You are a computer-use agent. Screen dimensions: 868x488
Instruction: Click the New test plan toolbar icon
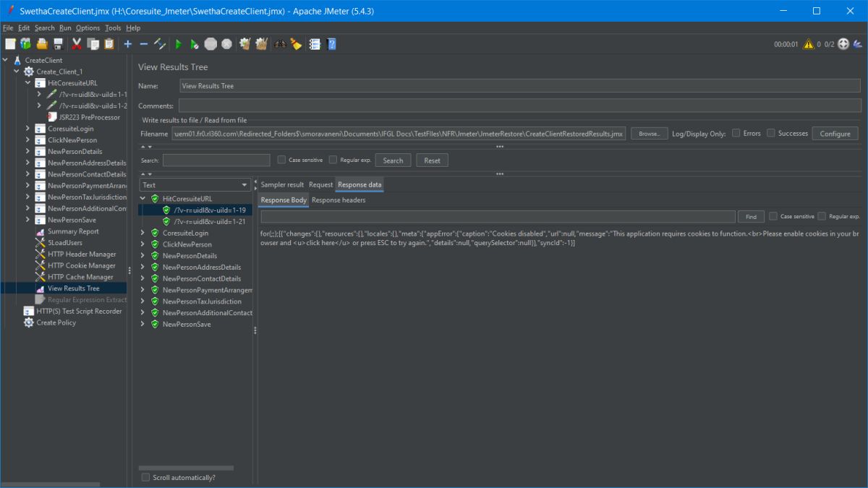(10, 44)
